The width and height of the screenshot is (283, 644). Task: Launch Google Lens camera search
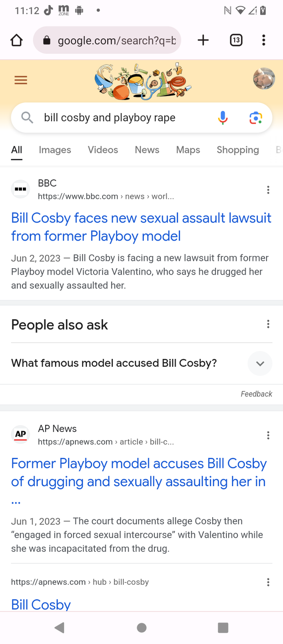256,118
